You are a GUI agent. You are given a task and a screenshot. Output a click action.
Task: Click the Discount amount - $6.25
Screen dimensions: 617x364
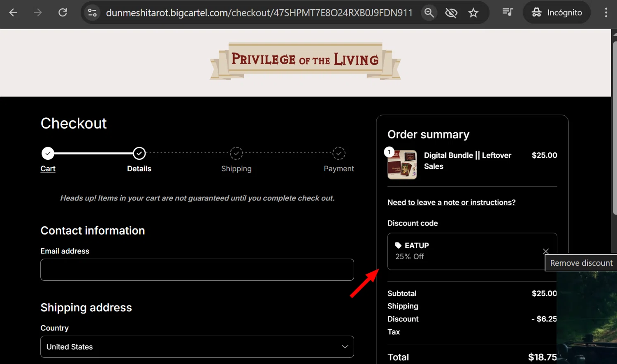point(544,319)
